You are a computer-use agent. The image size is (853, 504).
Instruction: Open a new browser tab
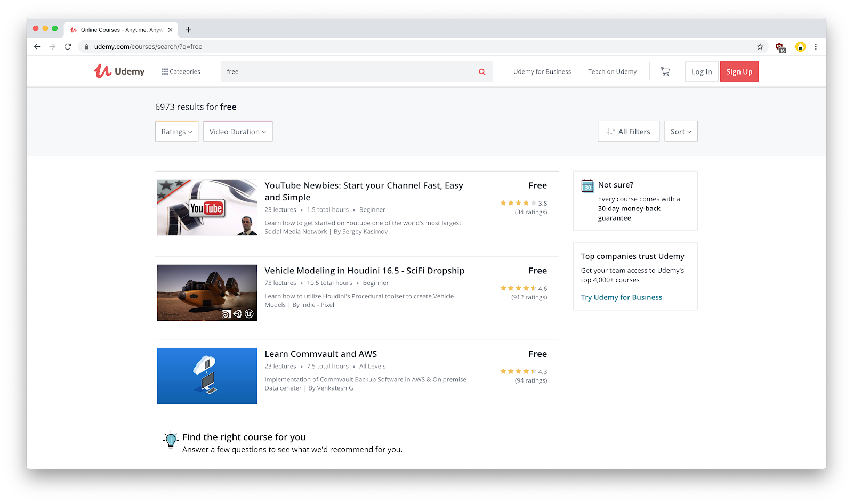[188, 30]
